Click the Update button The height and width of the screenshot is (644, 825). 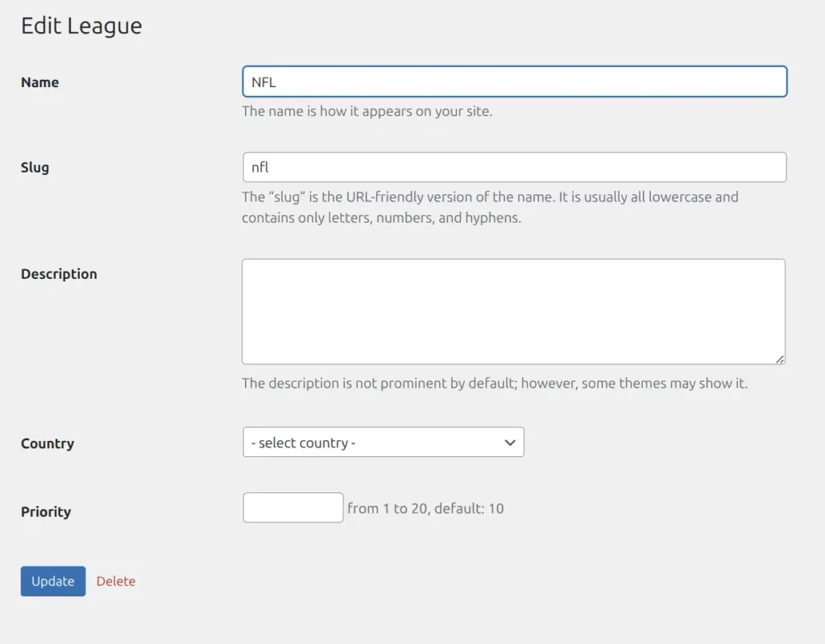[53, 581]
